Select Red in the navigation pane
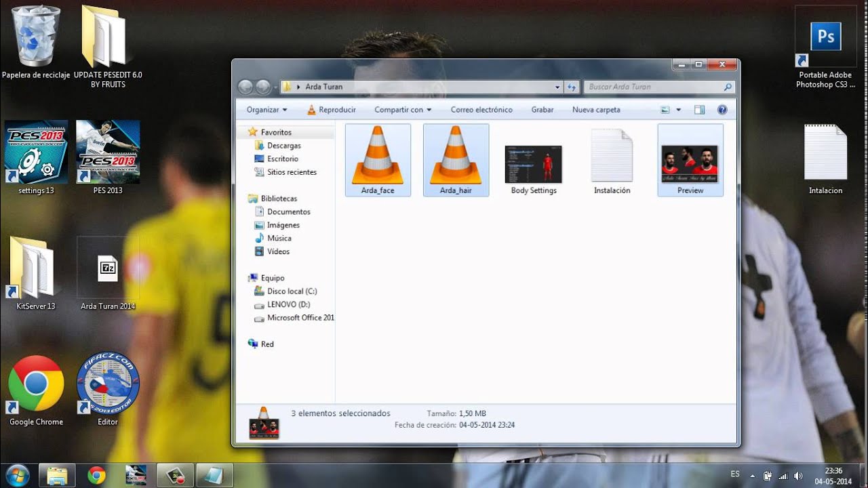This screenshot has height=488, width=868. (267, 344)
